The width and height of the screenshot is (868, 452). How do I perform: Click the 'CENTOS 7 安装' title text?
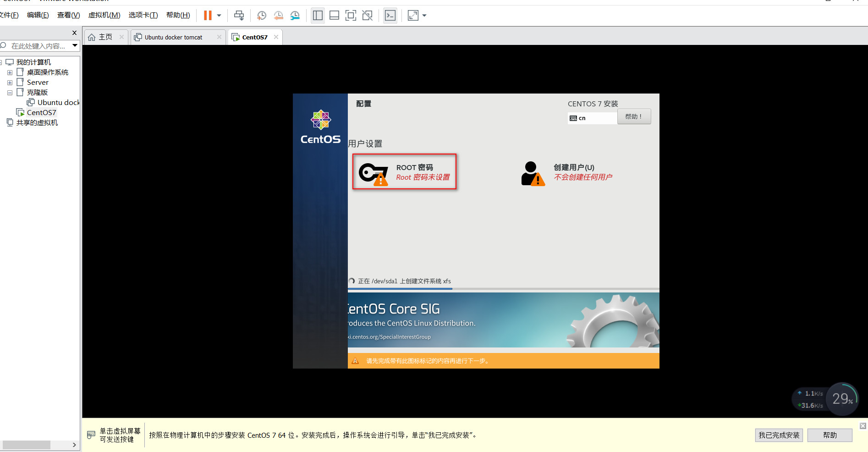[593, 104]
